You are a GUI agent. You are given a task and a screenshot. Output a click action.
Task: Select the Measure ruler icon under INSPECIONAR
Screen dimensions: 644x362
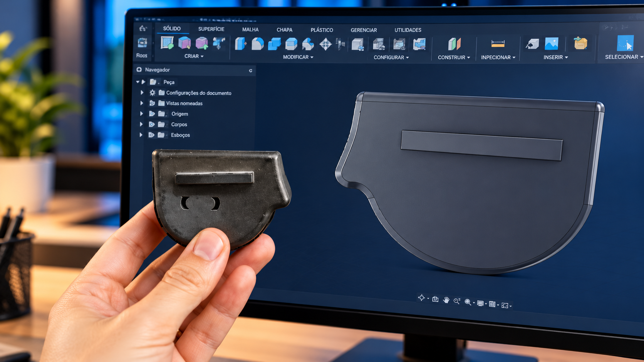(x=498, y=43)
